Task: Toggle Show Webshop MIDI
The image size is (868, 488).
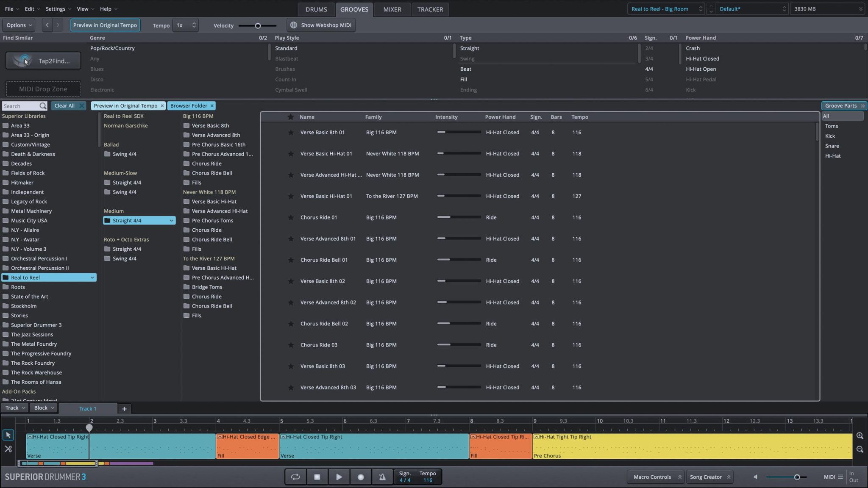Action: click(321, 25)
